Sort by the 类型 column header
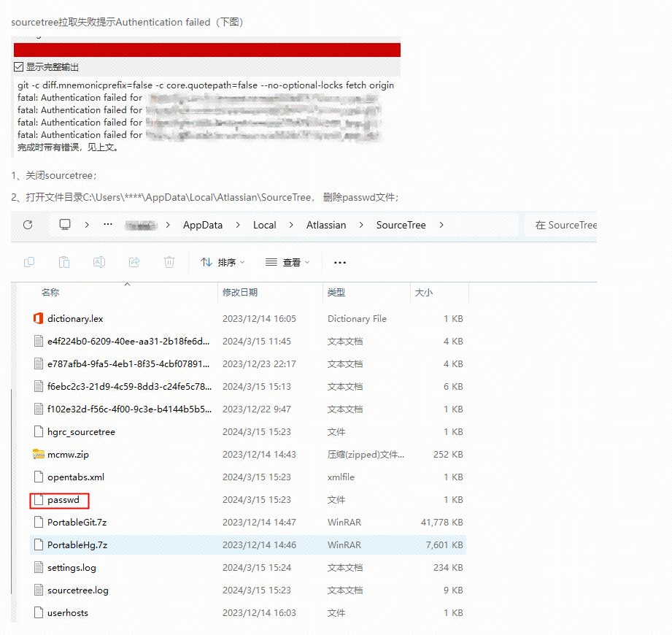 [336, 293]
